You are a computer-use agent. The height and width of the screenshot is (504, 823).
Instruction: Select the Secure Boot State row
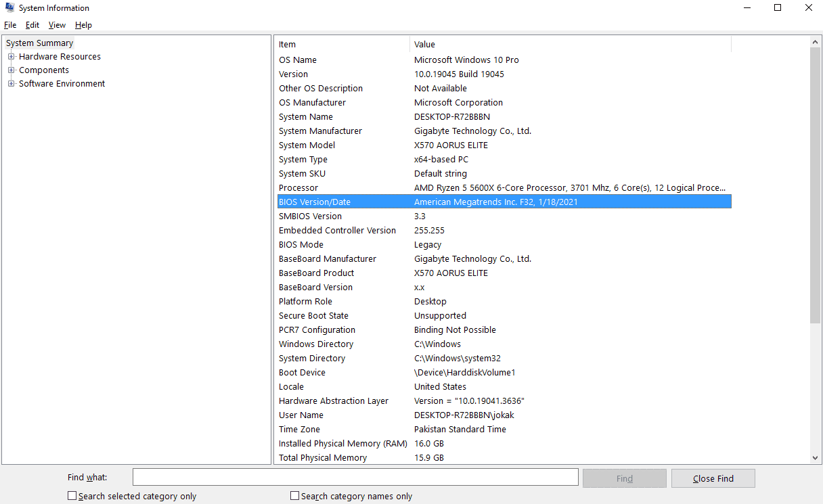(504, 315)
